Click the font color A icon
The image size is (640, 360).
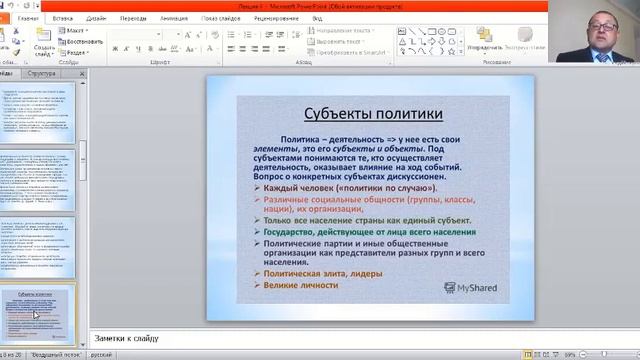pos(209,49)
